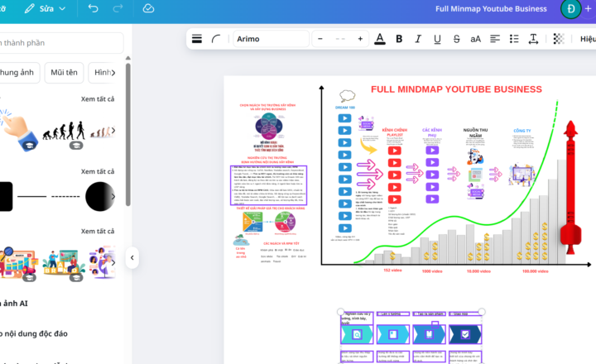This screenshot has width=596, height=364.
Task: Open Xem tất cả for the shapes row
Action: click(x=98, y=172)
